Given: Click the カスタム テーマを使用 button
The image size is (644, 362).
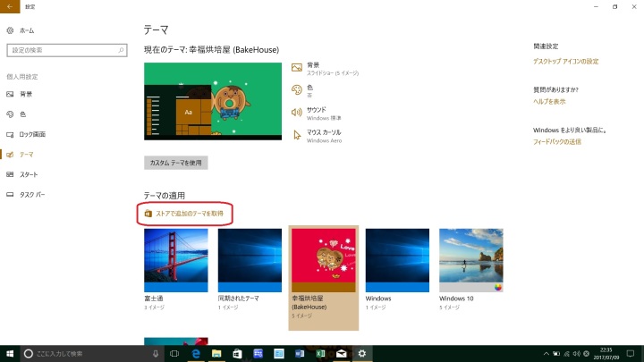Looking at the screenshot, I should pyautogui.click(x=176, y=163).
